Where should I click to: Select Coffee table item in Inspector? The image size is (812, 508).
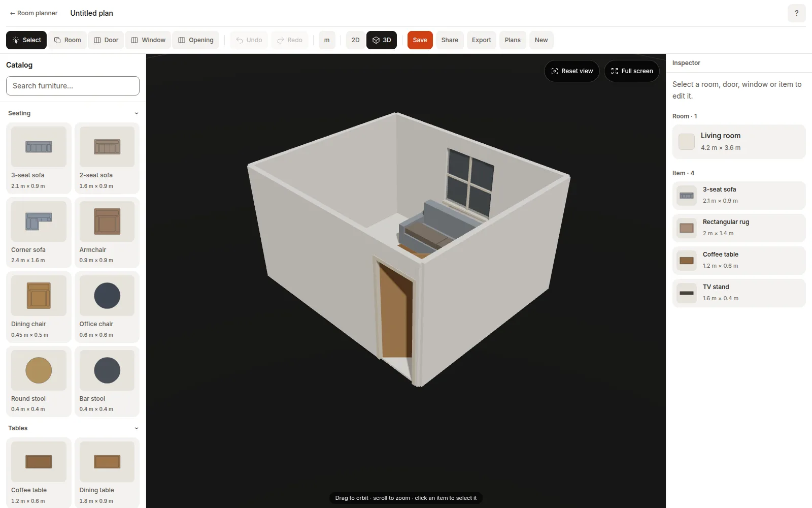point(739,261)
